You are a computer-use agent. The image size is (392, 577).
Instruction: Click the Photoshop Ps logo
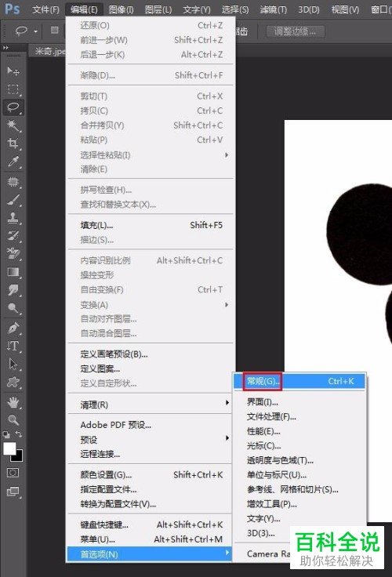coord(12,8)
